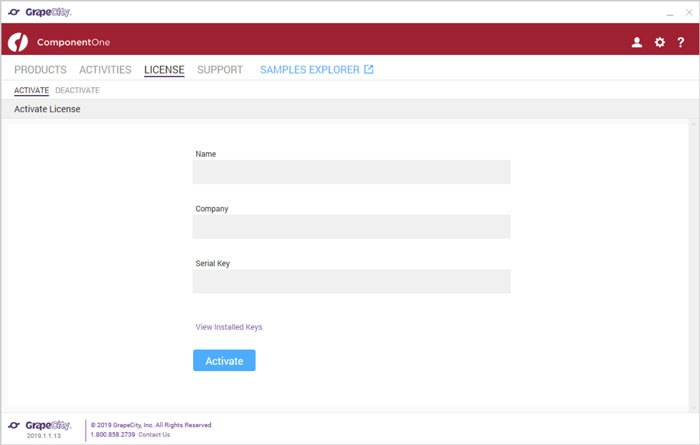Switch to the PRODUCTS tab
Screen dimensions: 700x445
40,70
